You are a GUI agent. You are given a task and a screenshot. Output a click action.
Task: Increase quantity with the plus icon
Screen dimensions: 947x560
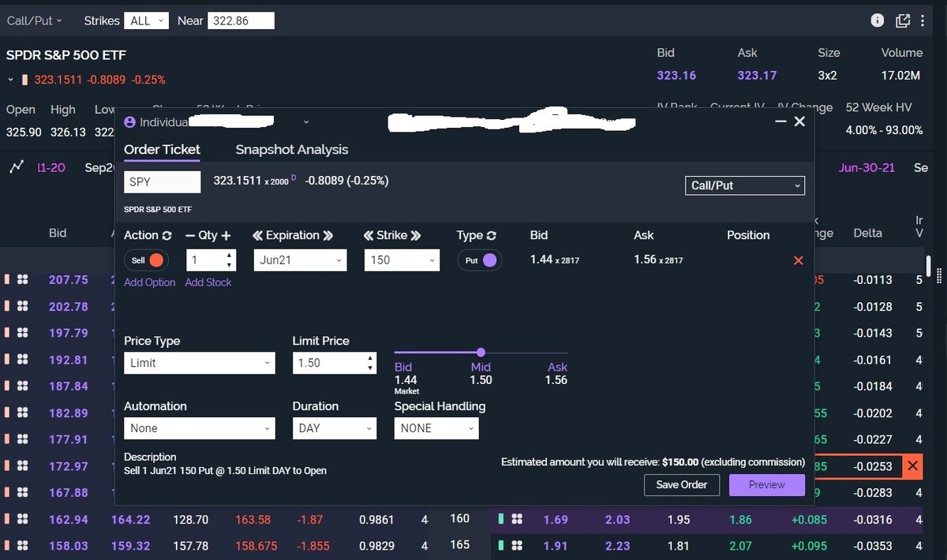click(x=226, y=235)
